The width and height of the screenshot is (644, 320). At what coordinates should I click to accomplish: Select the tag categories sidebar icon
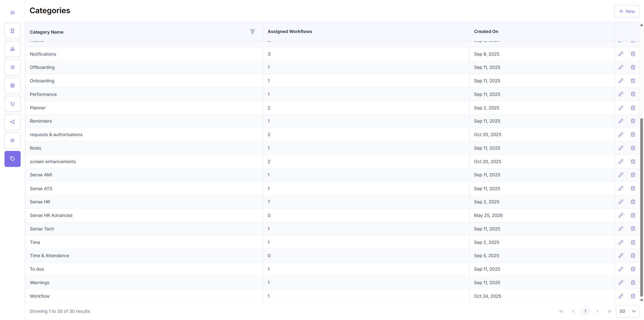click(13, 159)
